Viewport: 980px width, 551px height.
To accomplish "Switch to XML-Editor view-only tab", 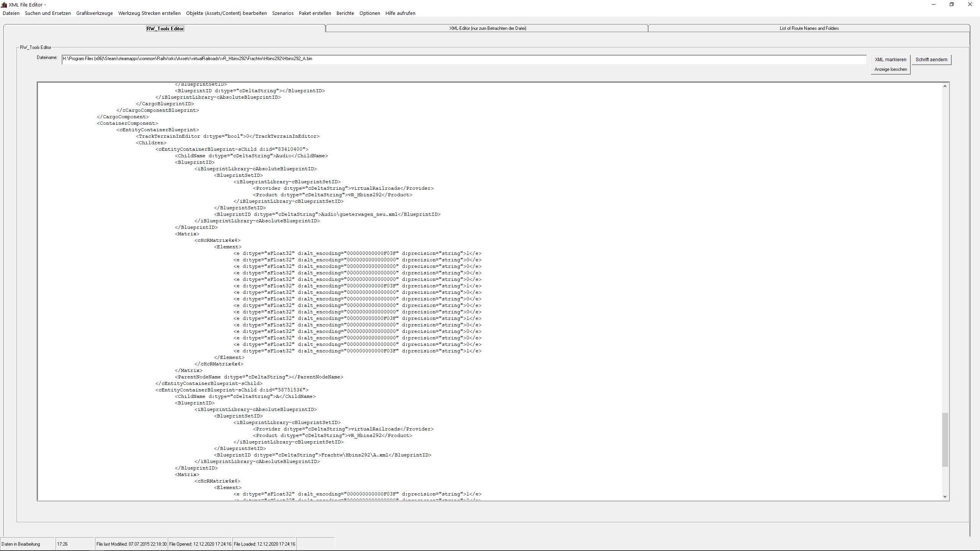I will point(487,28).
